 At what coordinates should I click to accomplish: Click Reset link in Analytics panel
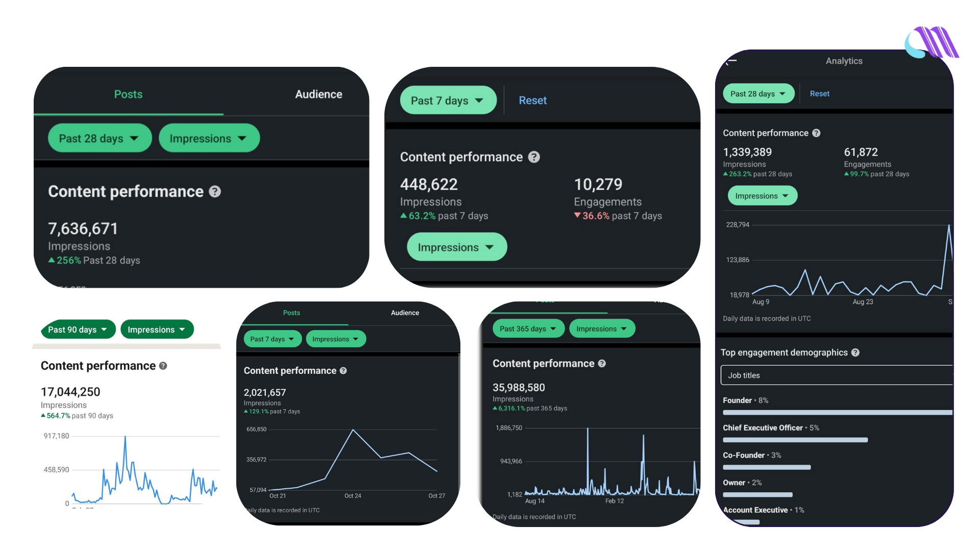[819, 94]
